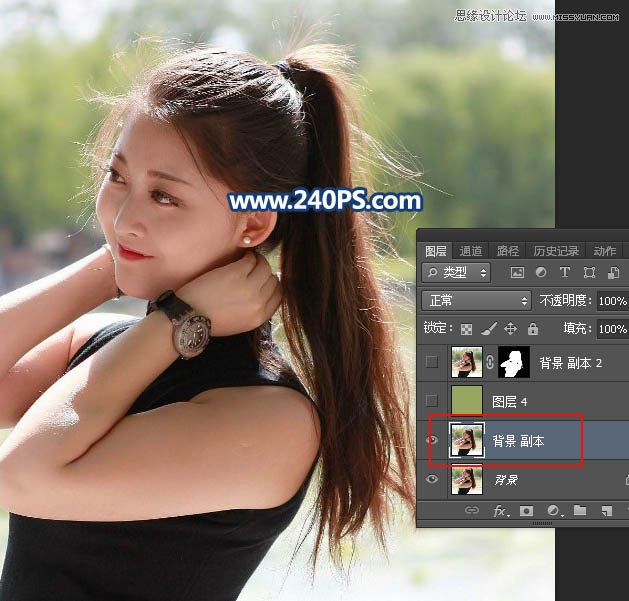
Task: Lock transparent pixels icon
Action: coord(466,329)
